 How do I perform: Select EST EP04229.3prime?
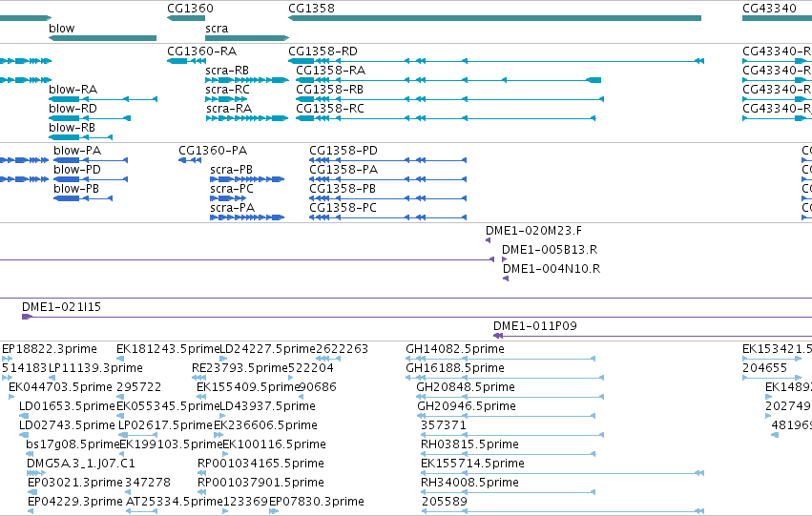[31, 511]
